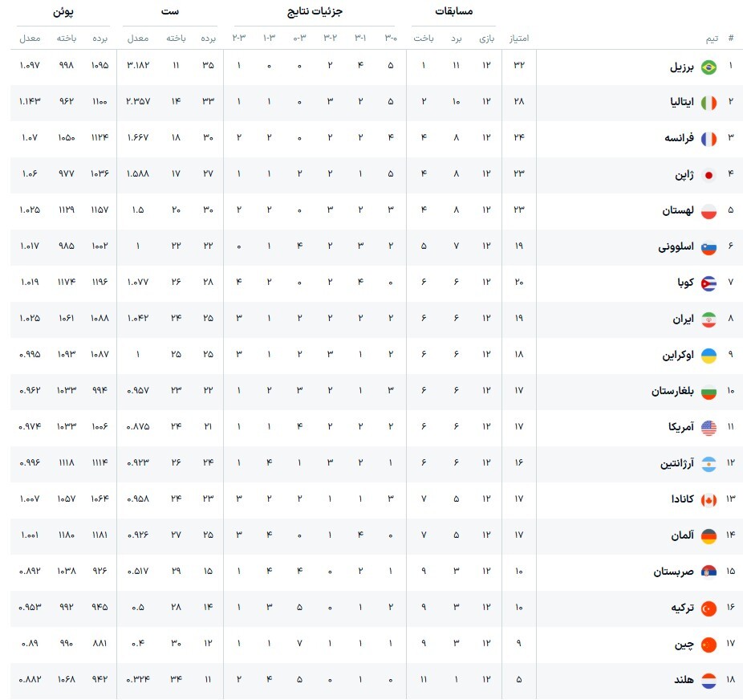Click the Netherlands flag icon
This screenshot has height=700, width=743.
(708, 680)
